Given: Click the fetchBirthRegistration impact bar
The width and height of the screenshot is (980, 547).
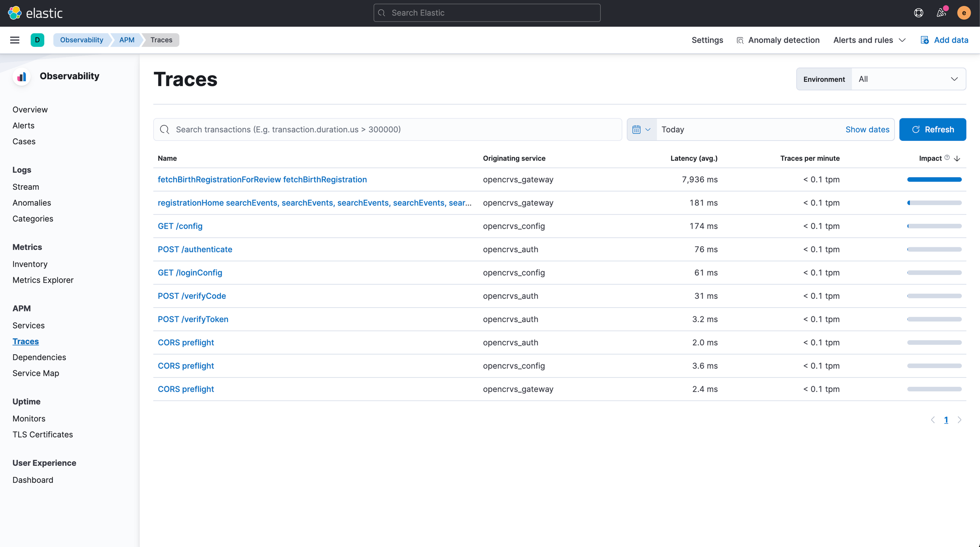Looking at the screenshot, I should 934,180.
